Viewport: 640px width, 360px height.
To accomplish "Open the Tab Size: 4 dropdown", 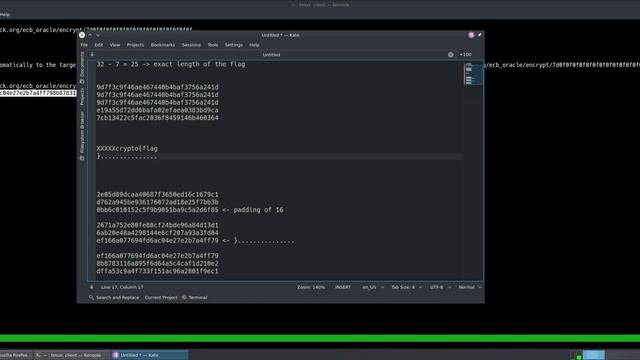I will pyautogui.click(x=407, y=287).
